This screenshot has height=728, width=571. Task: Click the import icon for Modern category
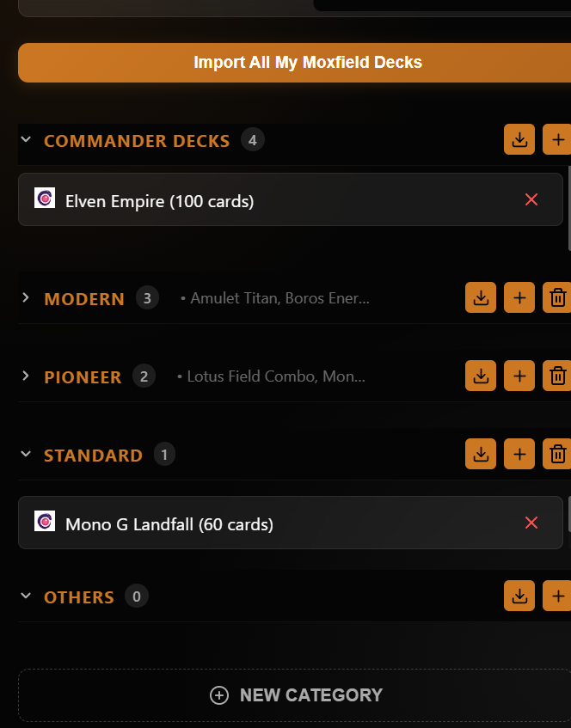coord(481,298)
